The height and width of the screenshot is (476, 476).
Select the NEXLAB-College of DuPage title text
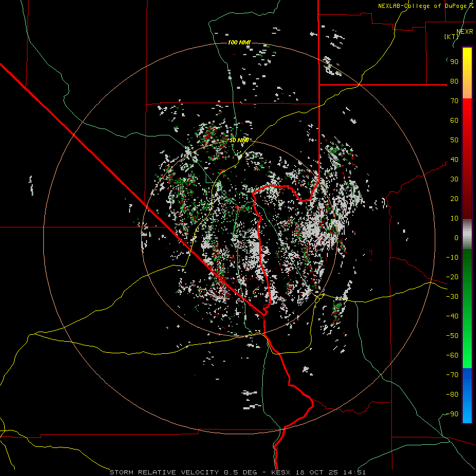click(425, 6)
